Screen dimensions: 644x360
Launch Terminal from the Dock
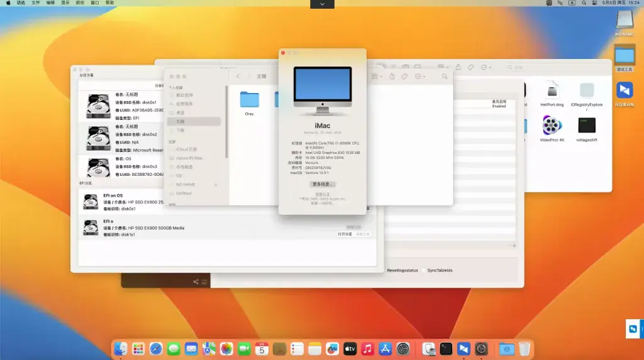point(446,349)
